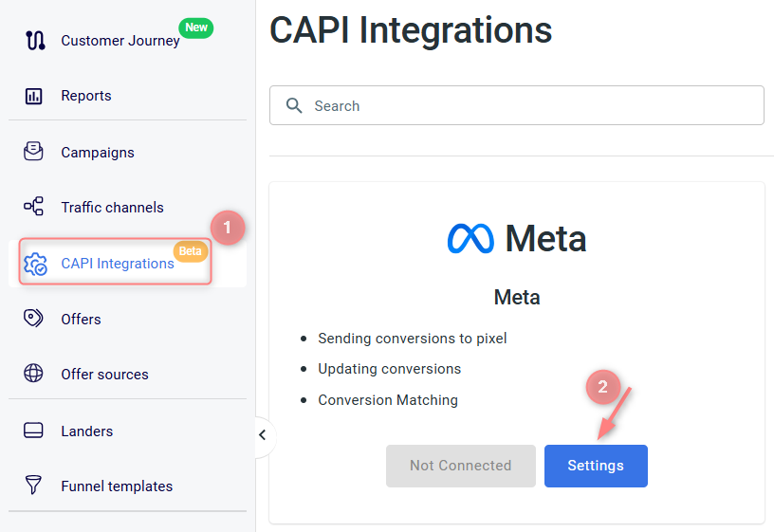This screenshot has height=532, width=774.
Task: Click the CAPI Integrations page heading
Action: (x=411, y=30)
